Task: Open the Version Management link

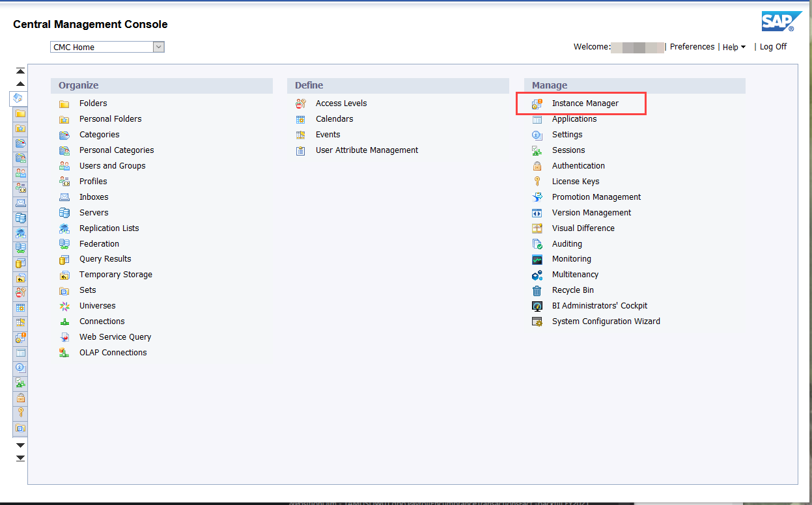Action: pyautogui.click(x=591, y=213)
